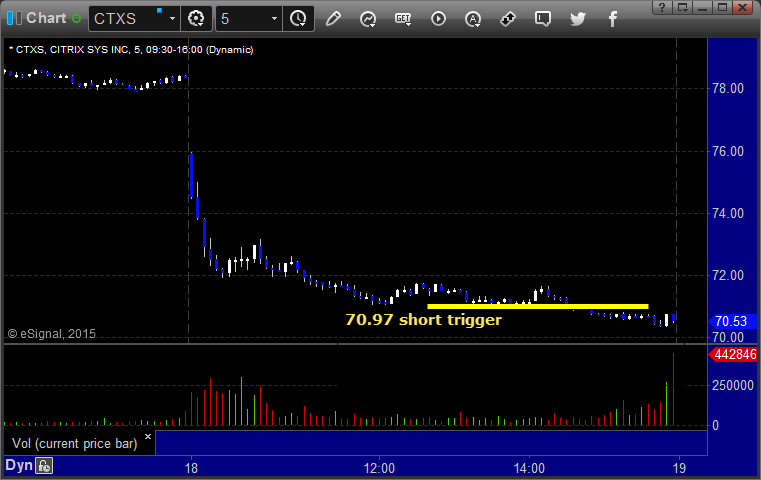The width and height of the screenshot is (761, 480).
Task: Click the 72.00 price axis label
Action: coord(728,276)
